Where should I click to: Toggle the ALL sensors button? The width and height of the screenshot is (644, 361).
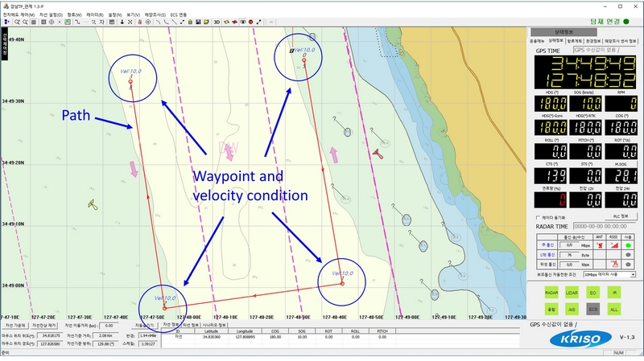coord(614,310)
